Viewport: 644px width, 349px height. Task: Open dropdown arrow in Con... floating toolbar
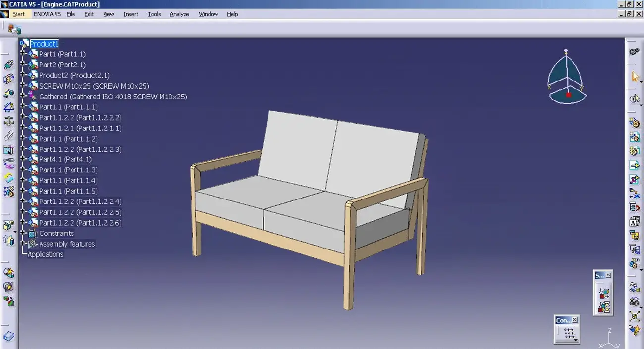[x=575, y=340]
